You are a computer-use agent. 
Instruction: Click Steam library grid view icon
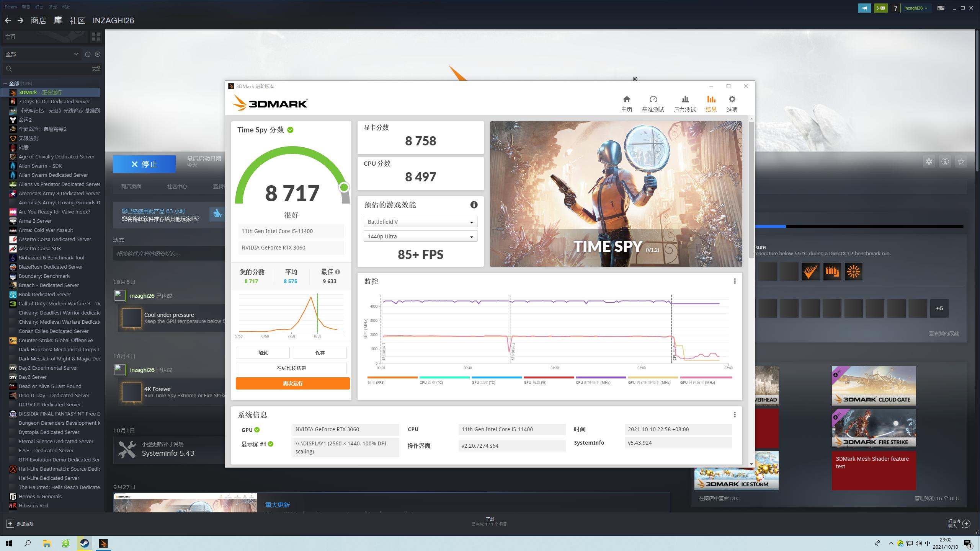(96, 37)
